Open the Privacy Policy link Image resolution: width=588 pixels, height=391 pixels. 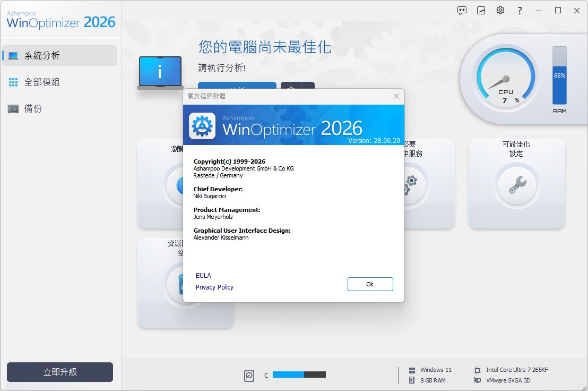click(x=214, y=287)
